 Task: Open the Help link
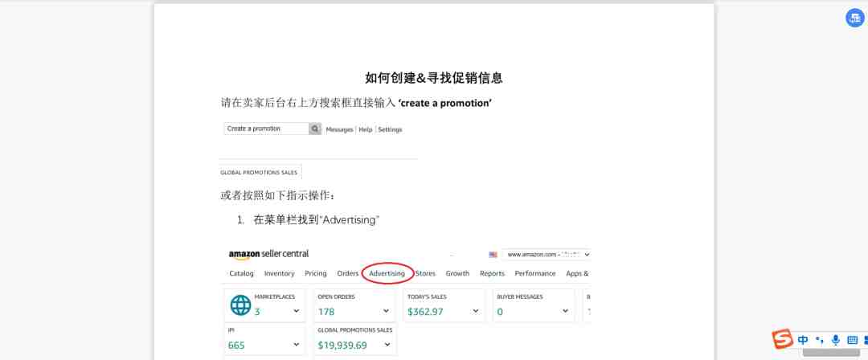pos(366,129)
